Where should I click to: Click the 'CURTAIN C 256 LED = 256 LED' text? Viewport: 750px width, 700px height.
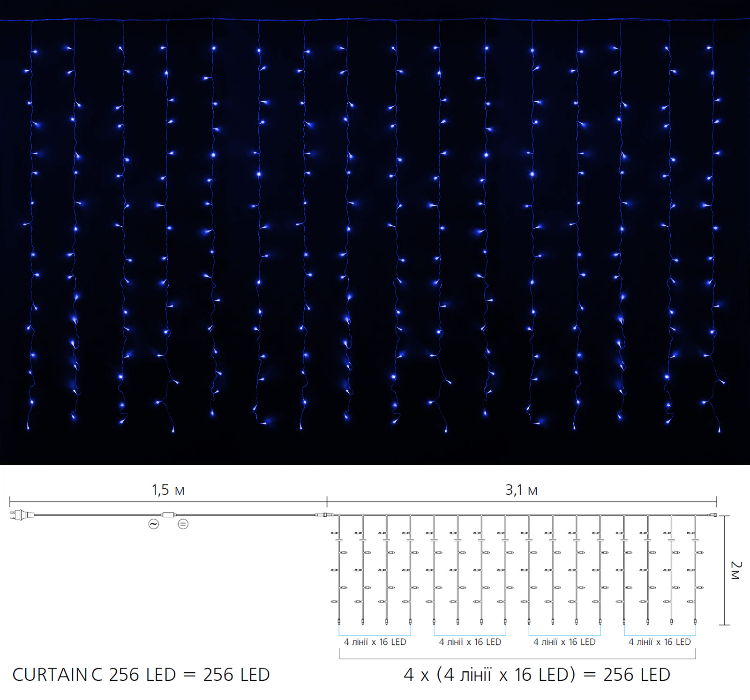(x=141, y=675)
